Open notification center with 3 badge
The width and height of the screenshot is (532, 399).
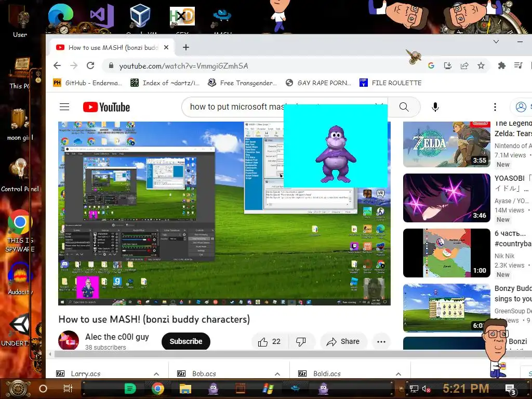[510, 390]
